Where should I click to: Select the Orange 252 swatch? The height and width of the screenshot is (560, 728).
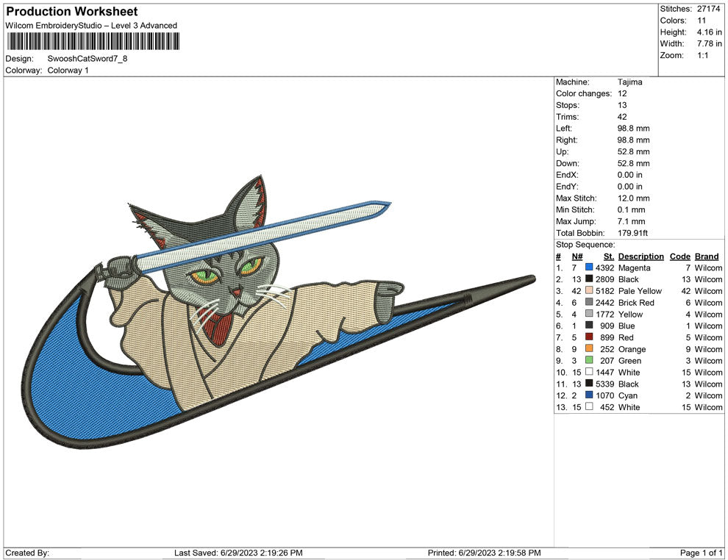coord(589,348)
